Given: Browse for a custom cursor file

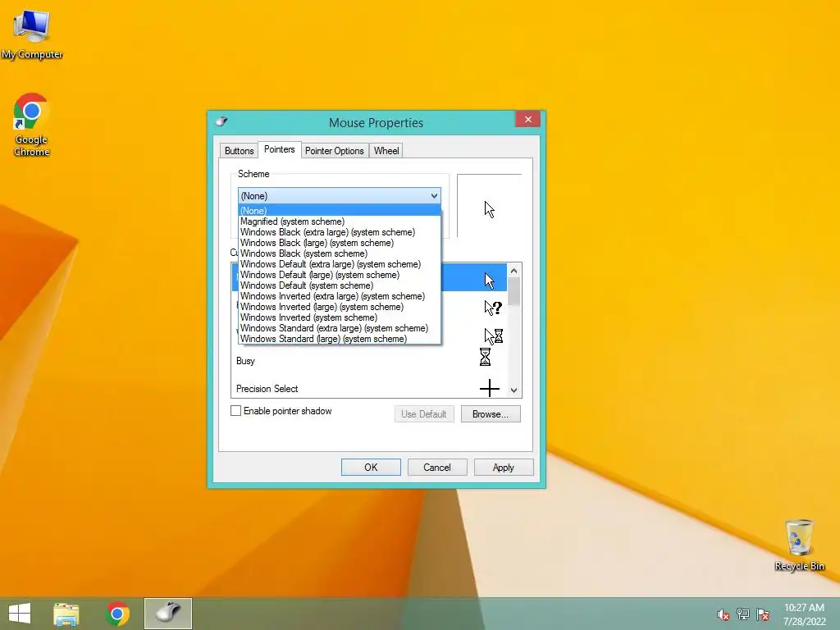Looking at the screenshot, I should (491, 414).
